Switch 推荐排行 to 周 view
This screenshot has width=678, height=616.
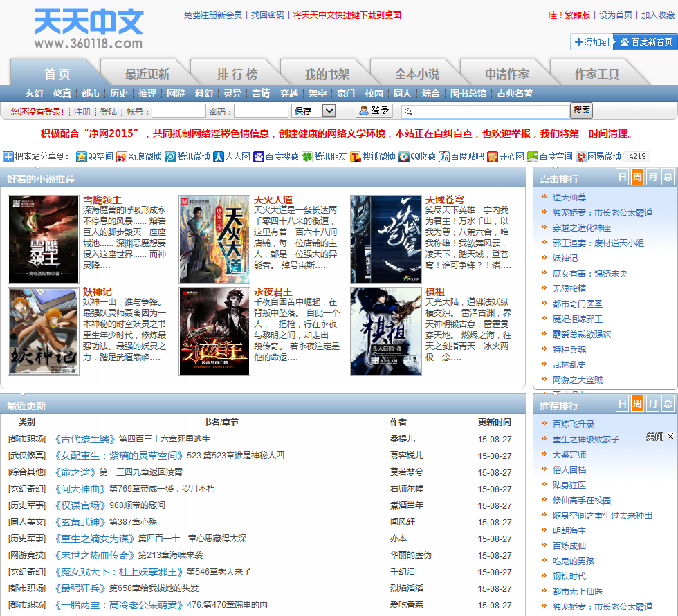pos(637,404)
